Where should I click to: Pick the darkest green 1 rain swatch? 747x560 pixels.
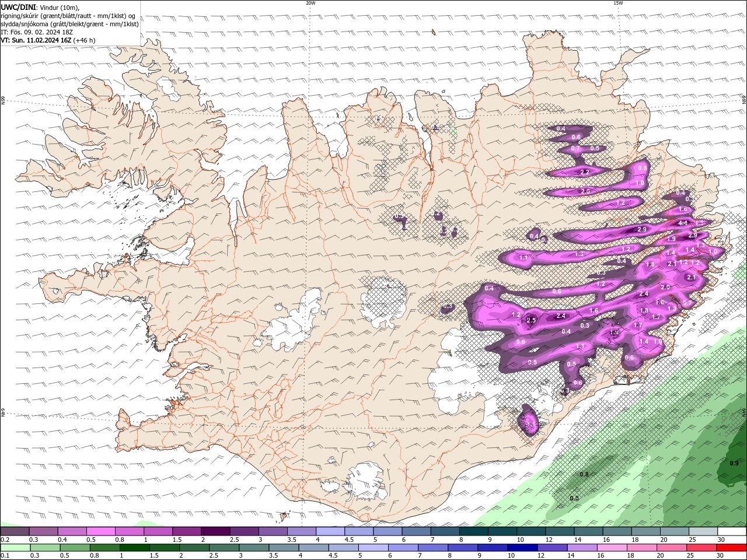pos(134,548)
